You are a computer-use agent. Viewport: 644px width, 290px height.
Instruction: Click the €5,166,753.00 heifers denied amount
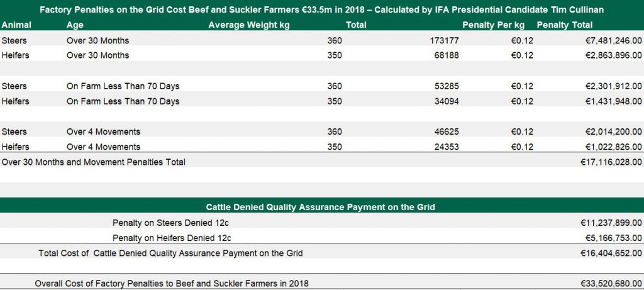coord(610,238)
